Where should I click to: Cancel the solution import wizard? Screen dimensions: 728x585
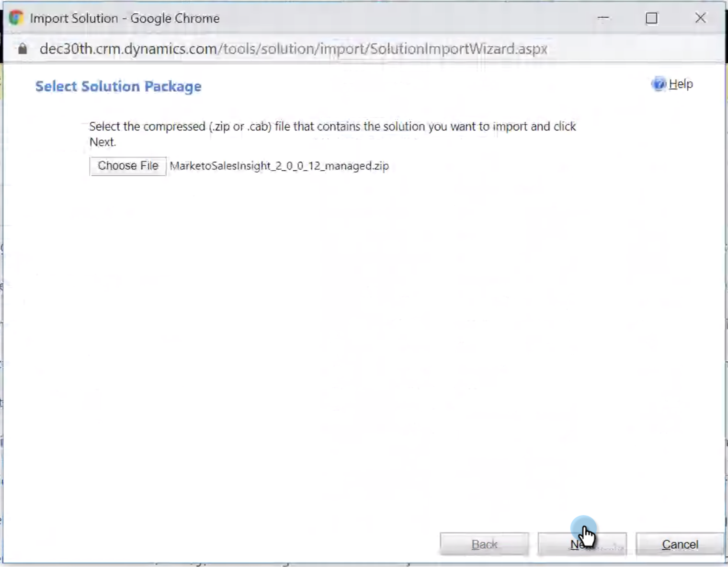coord(680,544)
